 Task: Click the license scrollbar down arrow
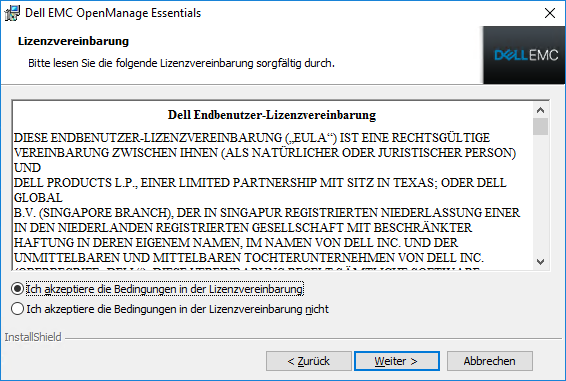pyautogui.click(x=540, y=261)
